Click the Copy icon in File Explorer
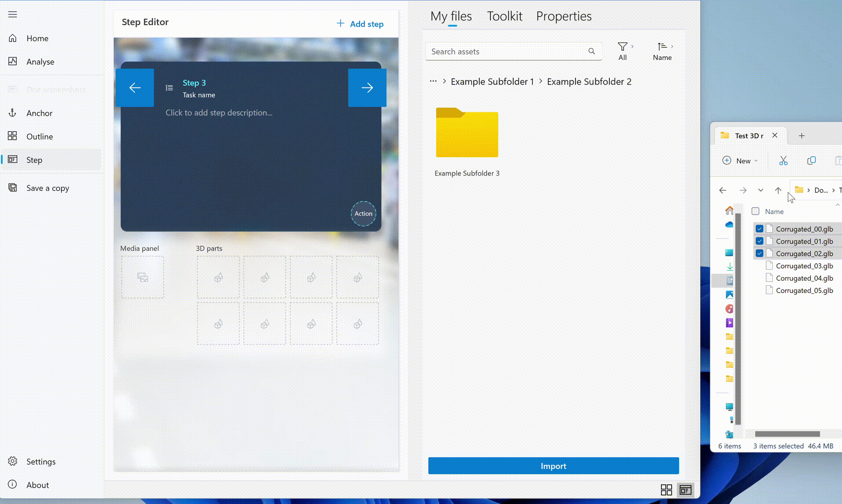 pos(812,161)
